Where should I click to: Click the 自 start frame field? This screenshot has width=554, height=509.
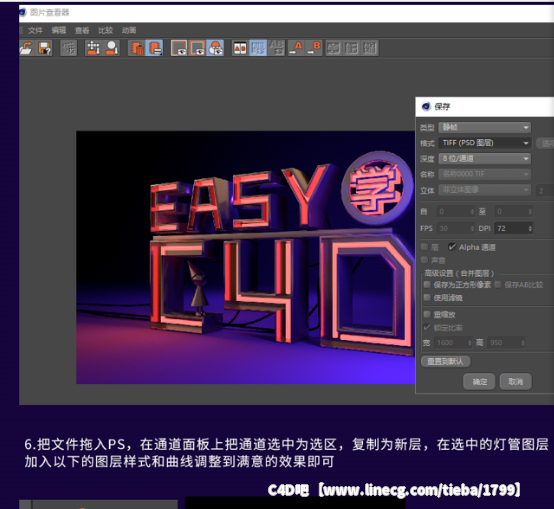453,212
